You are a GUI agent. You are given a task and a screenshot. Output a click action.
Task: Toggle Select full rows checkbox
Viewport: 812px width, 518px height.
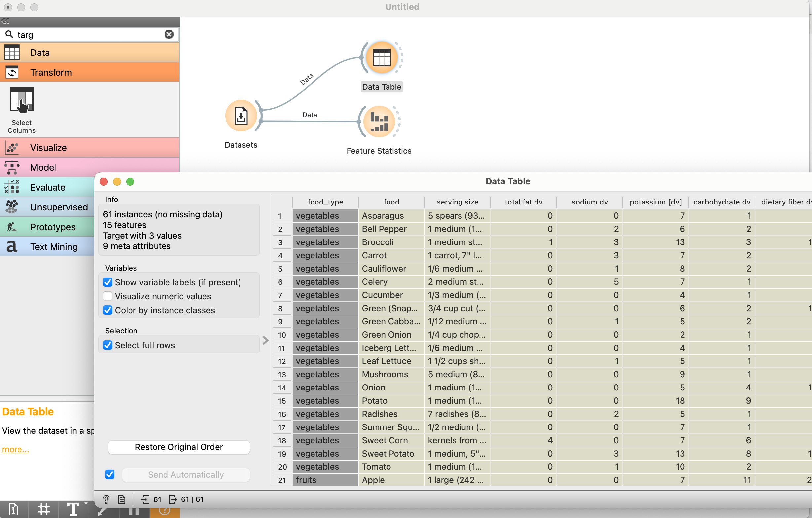coord(108,345)
